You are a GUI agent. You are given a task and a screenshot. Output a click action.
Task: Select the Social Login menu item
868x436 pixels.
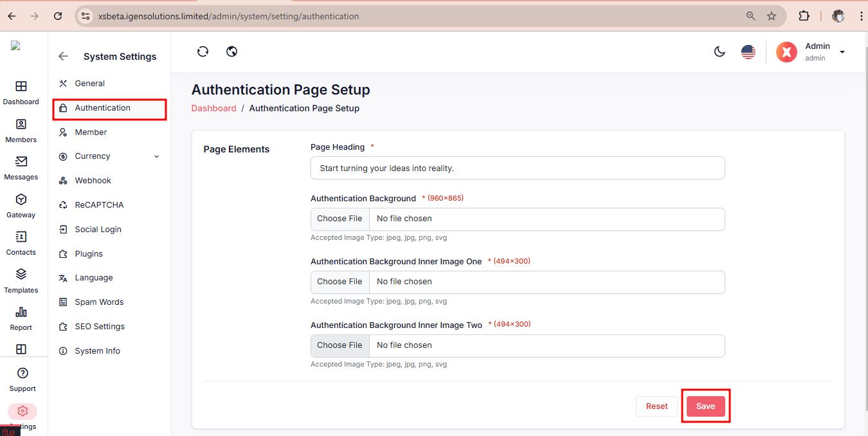tap(98, 230)
